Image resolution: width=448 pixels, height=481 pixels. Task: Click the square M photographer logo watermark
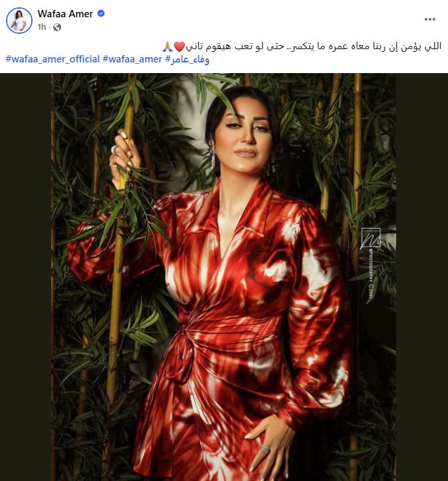(371, 238)
